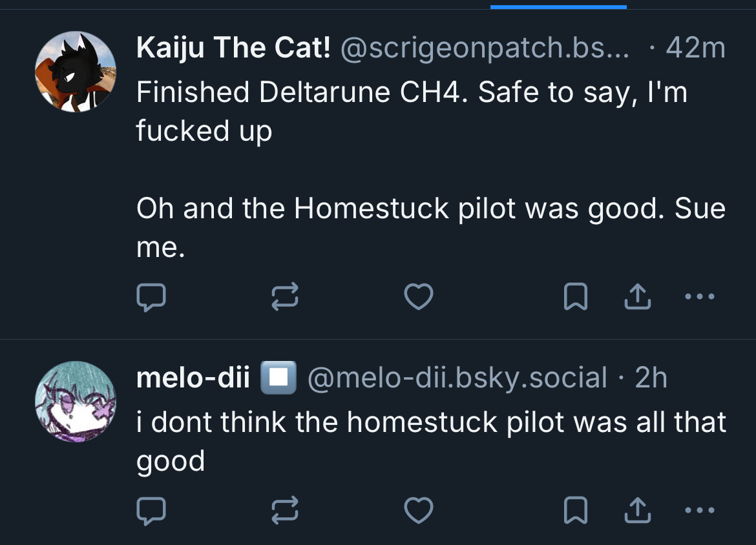
Task: Open melo-dii's profile avatar
Action: click(x=75, y=402)
